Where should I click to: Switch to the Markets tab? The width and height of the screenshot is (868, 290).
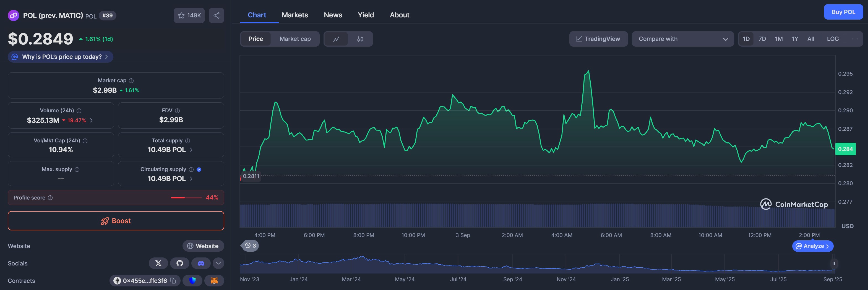pos(294,15)
